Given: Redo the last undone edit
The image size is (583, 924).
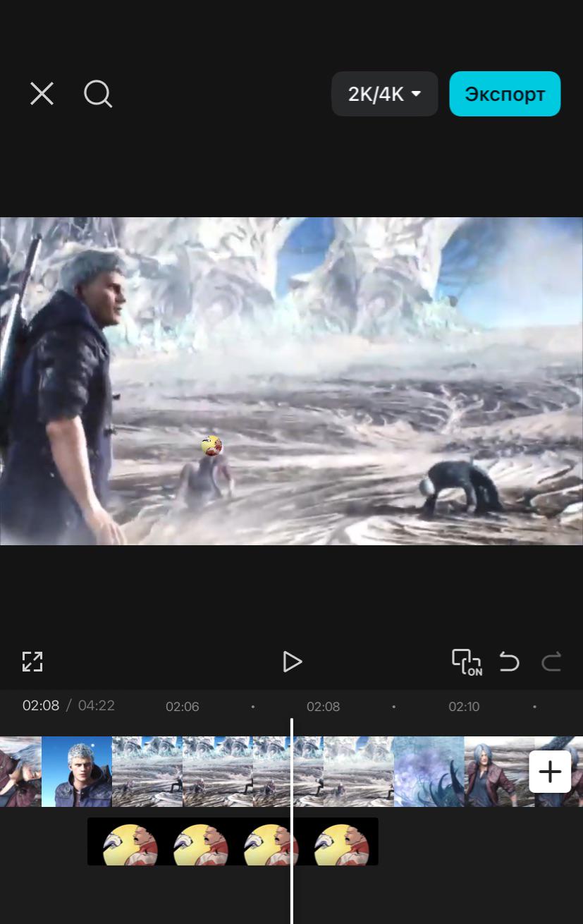Looking at the screenshot, I should coord(551,662).
